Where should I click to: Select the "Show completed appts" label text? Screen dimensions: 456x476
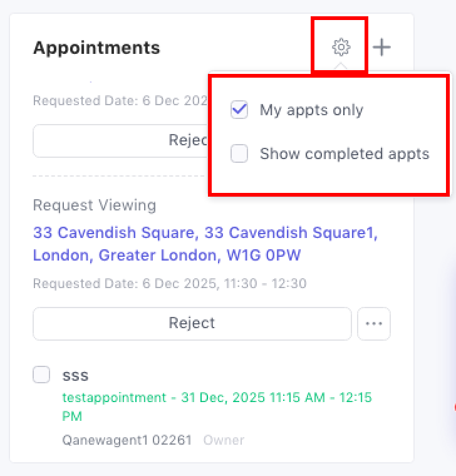pyautogui.click(x=345, y=153)
